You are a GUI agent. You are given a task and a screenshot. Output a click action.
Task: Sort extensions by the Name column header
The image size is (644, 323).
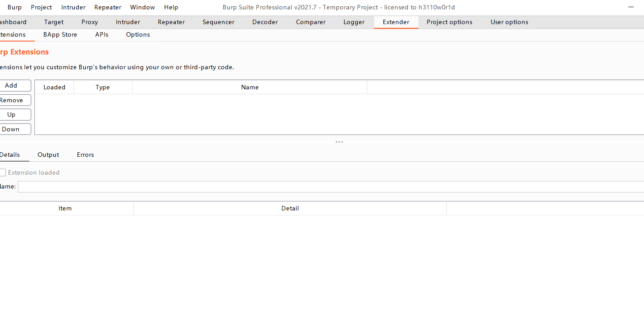pos(250,87)
